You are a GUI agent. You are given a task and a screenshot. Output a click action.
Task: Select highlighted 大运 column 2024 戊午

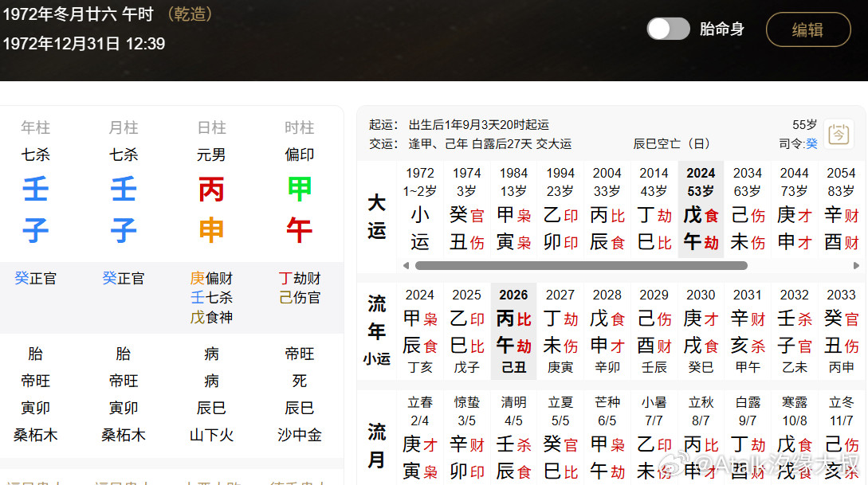click(701, 209)
